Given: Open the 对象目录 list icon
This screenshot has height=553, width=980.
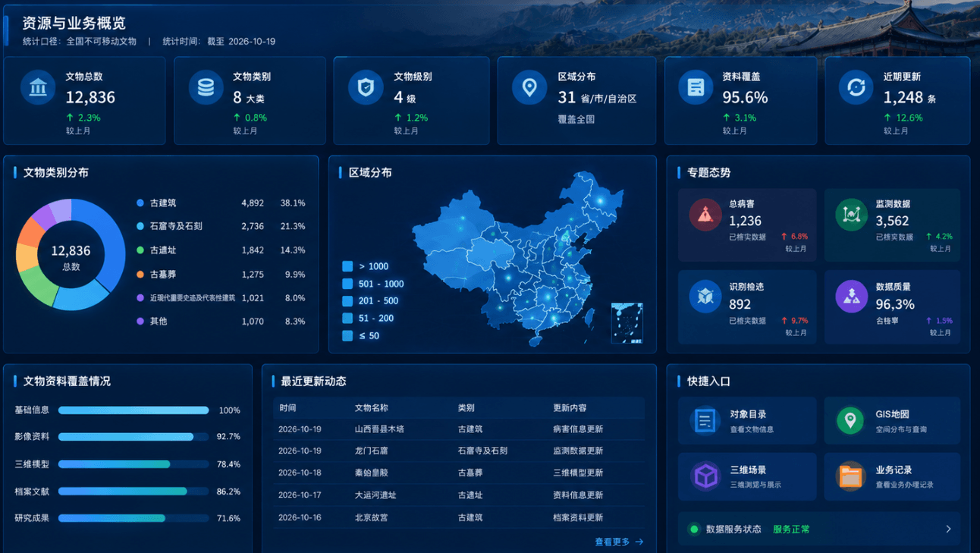Looking at the screenshot, I should (x=705, y=420).
